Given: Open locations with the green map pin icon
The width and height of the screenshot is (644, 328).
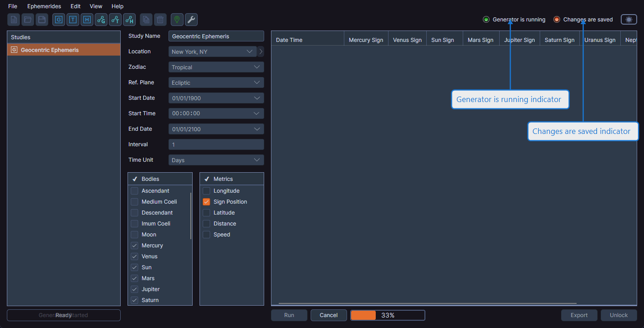Looking at the screenshot, I should pos(177,20).
